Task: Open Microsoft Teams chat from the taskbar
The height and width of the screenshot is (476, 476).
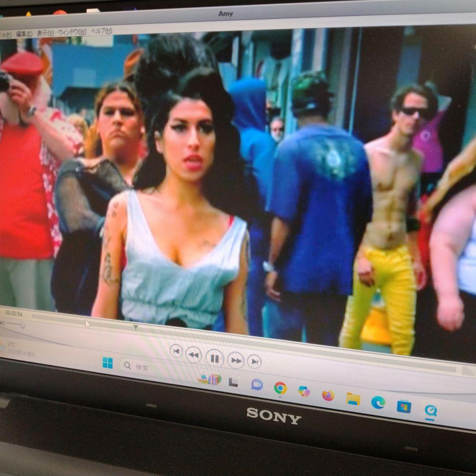Action: pos(256,385)
